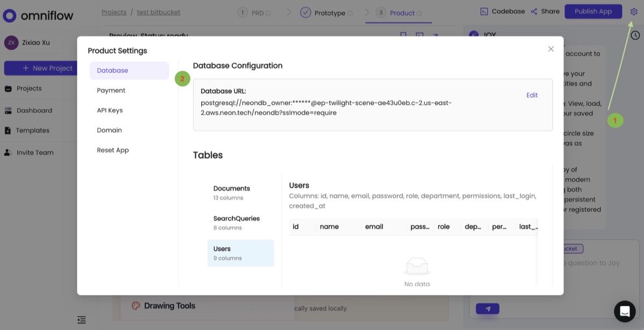Send message with the paper plane icon
This screenshot has width=644, height=330.
tap(487, 308)
